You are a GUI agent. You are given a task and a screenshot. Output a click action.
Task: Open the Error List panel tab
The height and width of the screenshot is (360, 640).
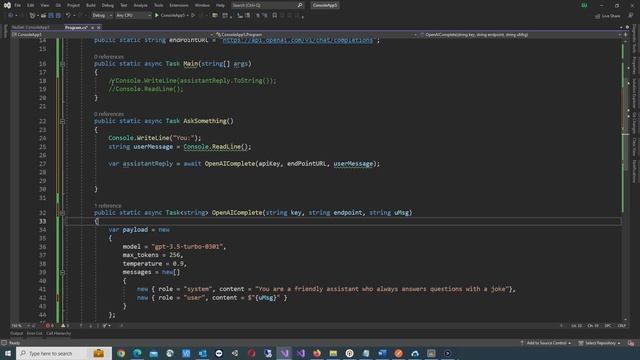pyautogui.click(x=34, y=333)
